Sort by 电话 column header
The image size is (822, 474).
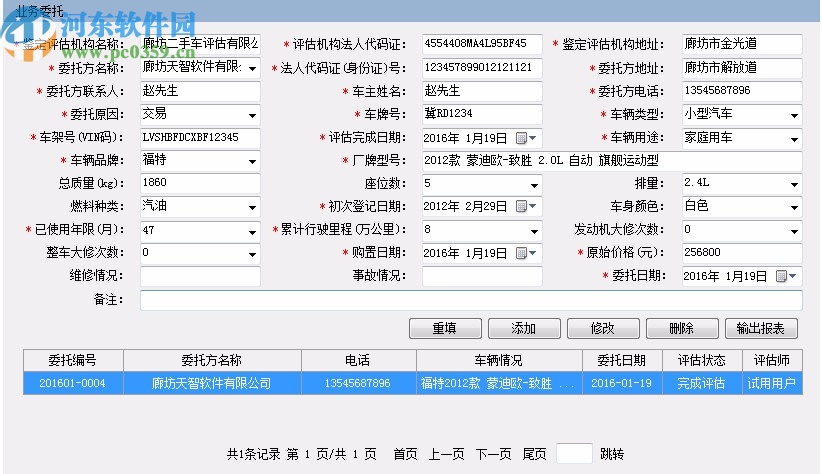point(359,360)
